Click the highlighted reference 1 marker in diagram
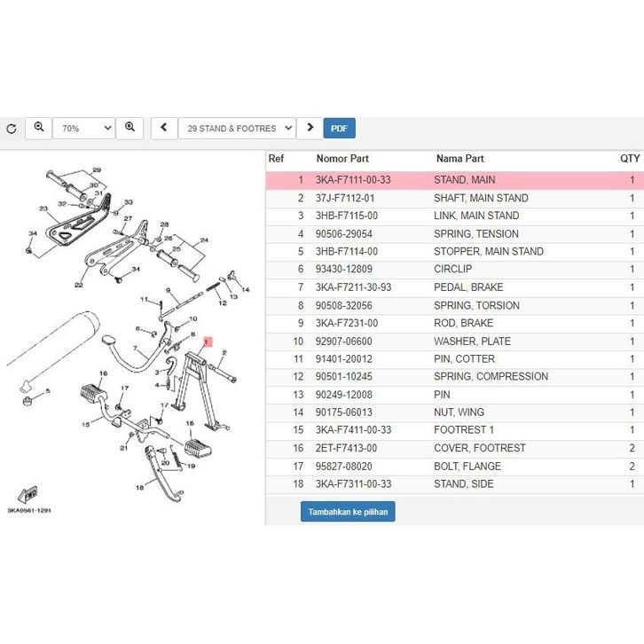The image size is (644, 644). pos(207,341)
